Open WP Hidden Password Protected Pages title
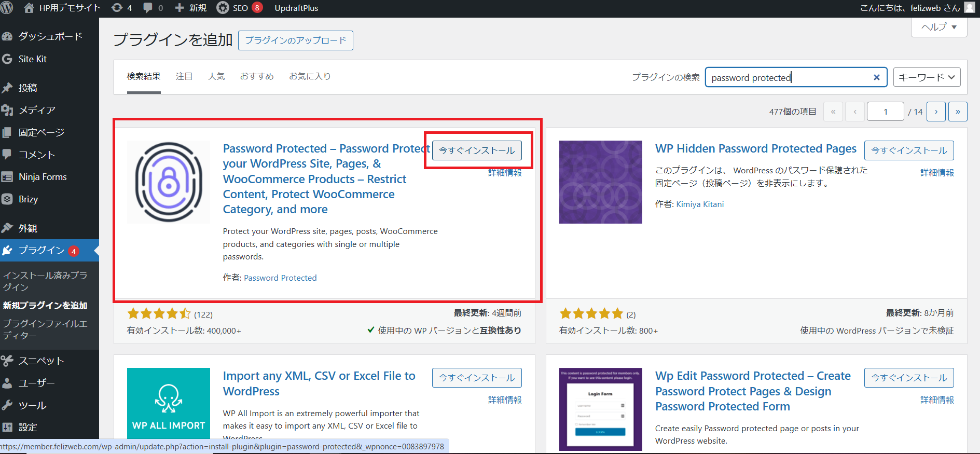The image size is (980, 454). pos(756,149)
